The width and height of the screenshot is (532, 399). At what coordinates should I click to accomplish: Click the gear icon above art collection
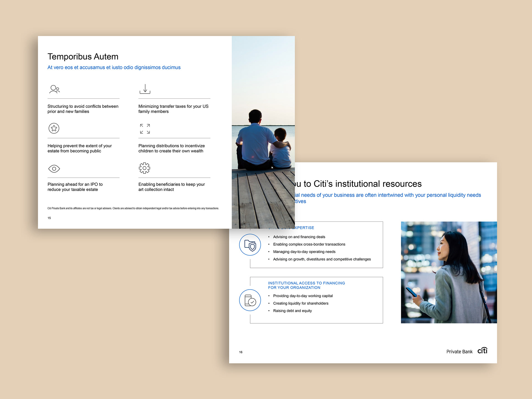tap(144, 168)
